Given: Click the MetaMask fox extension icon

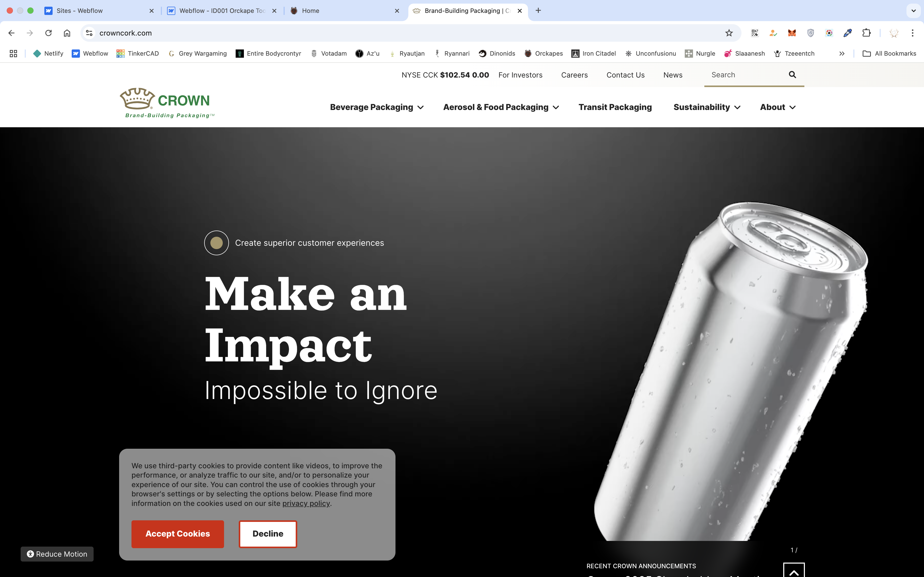Looking at the screenshot, I should tap(792, 33).
